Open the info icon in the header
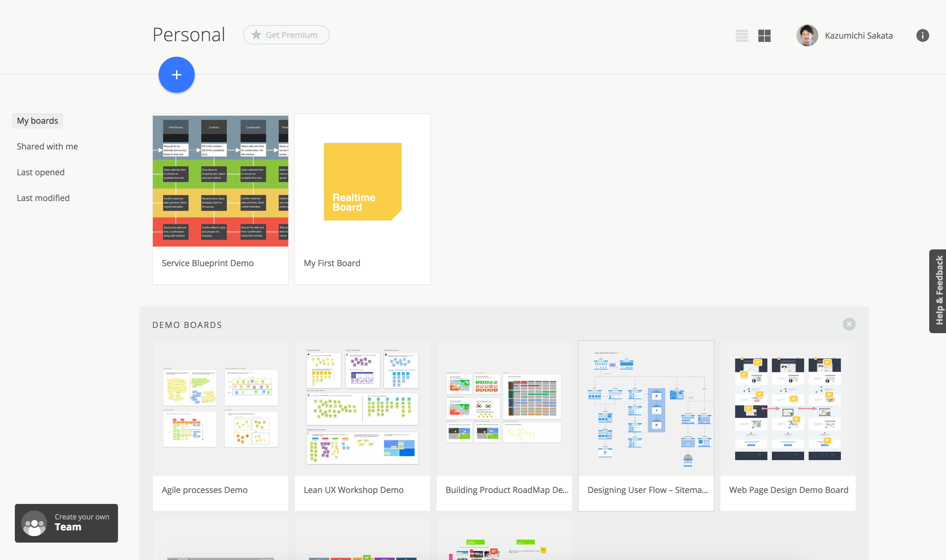Image resolution: width=946 pixels, height=560 pixels. [922, 35]
